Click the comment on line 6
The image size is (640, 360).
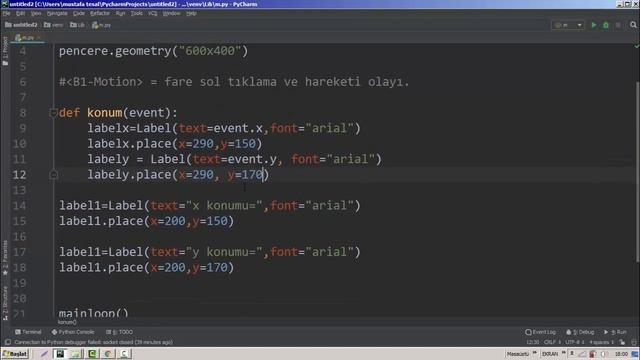click(x=234, y=82)
